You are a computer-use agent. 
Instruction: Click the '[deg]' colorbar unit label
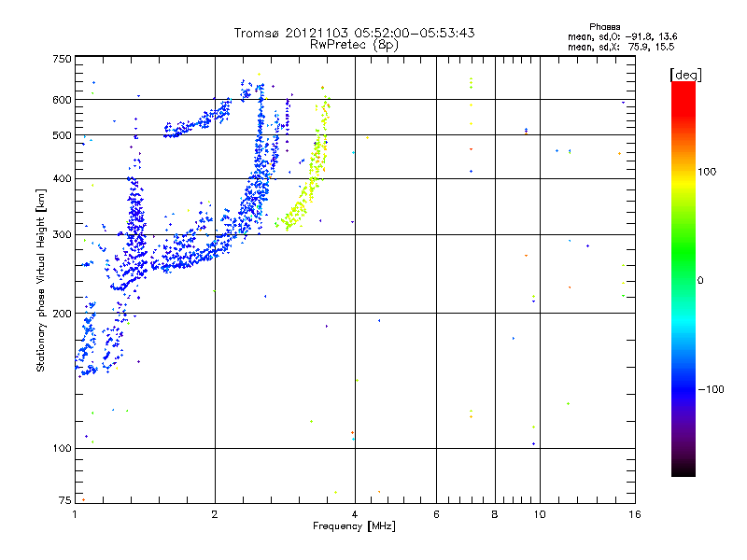click(x=685, y=75)
